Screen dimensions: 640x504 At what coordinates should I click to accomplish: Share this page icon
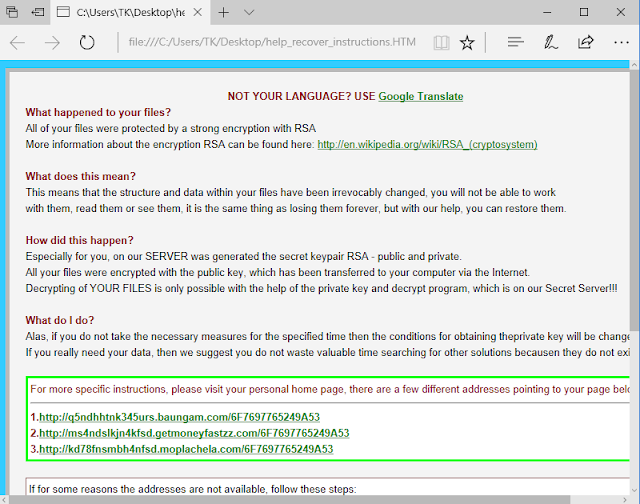coord(585,42)
